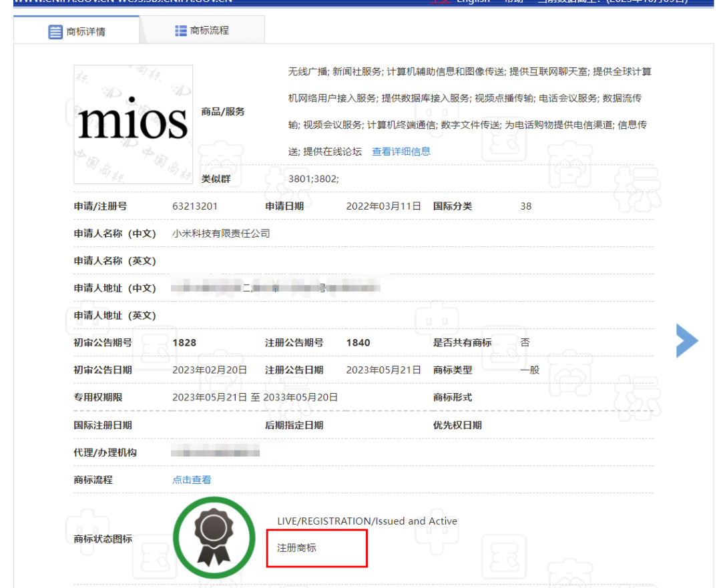The width and height of the screenshot is (721, 588).
Task: Click registration announcement issue number 1840
Action: (x=358, y=343)
